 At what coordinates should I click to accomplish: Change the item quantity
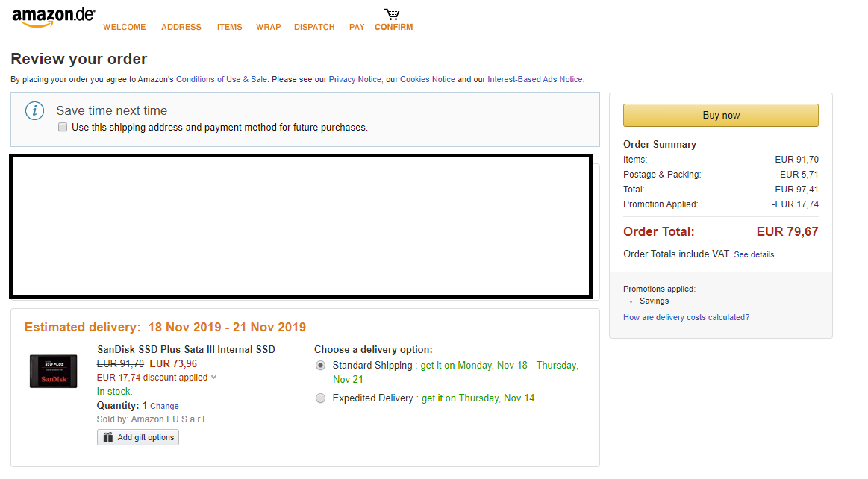(x=164, y=407)
